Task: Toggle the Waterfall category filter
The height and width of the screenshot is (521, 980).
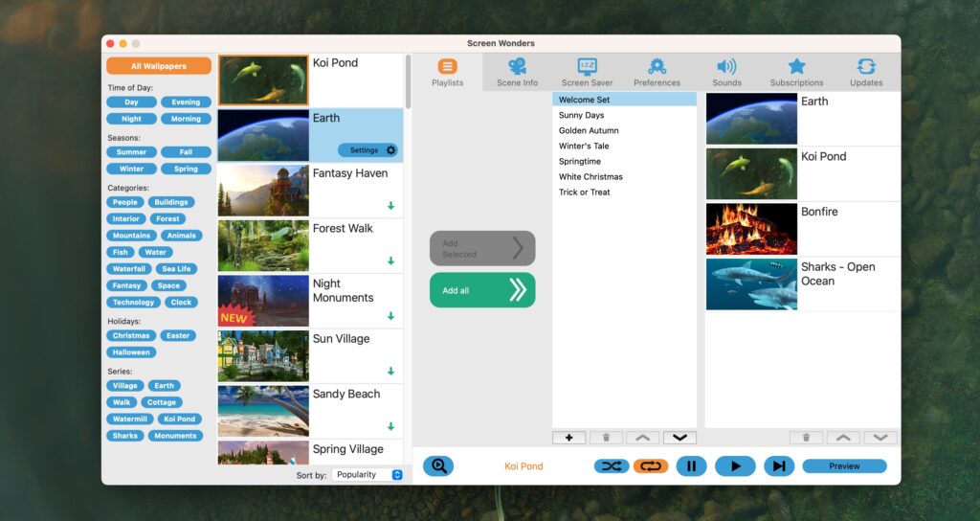Action: pos(129,269)
